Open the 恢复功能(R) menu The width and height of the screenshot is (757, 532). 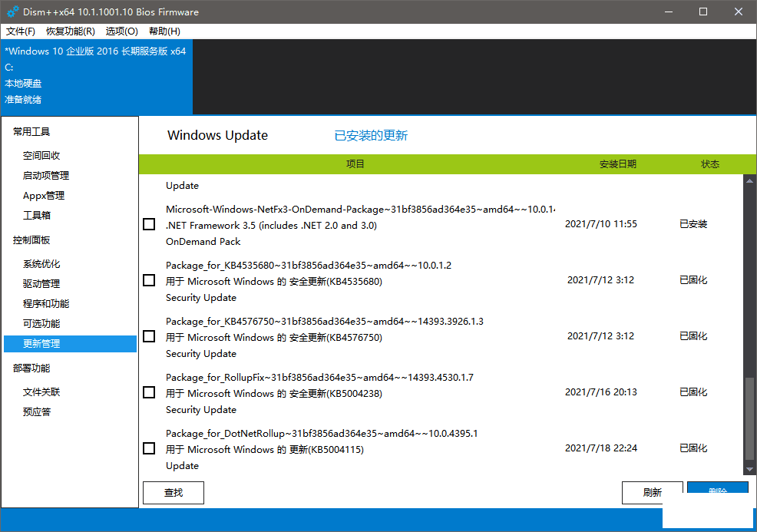(x=71, y=31)
